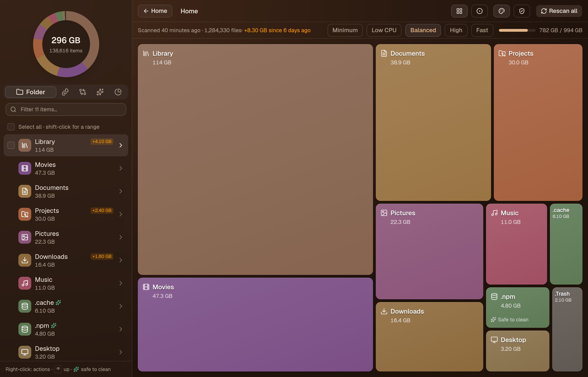Click the +8.30 GB since 6 days ago text
The image size is (588, 377).
pos(277,30)
